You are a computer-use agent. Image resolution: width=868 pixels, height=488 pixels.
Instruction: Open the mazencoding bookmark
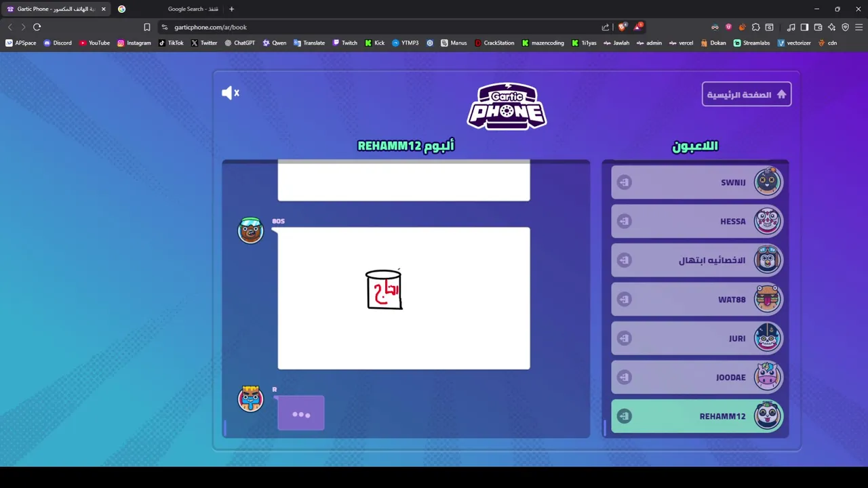(x=543, y=43)
